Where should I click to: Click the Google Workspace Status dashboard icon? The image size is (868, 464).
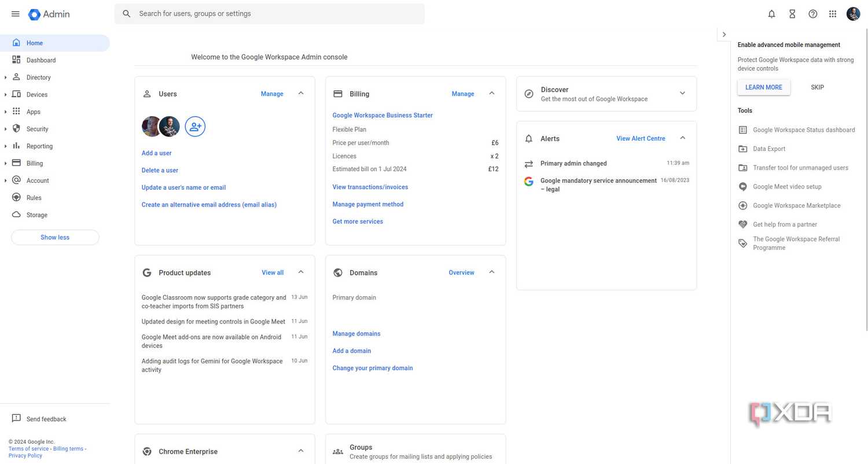(x=743, y=130)
